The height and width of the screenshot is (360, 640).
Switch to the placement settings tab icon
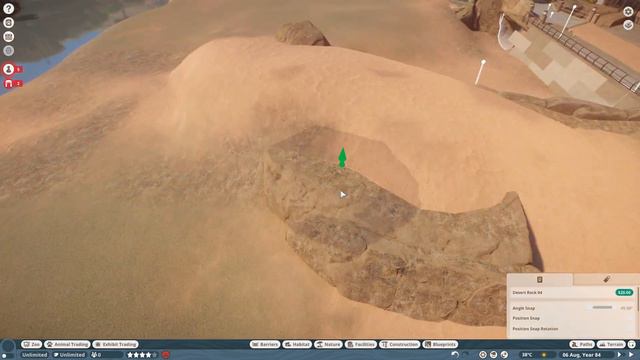540,280
